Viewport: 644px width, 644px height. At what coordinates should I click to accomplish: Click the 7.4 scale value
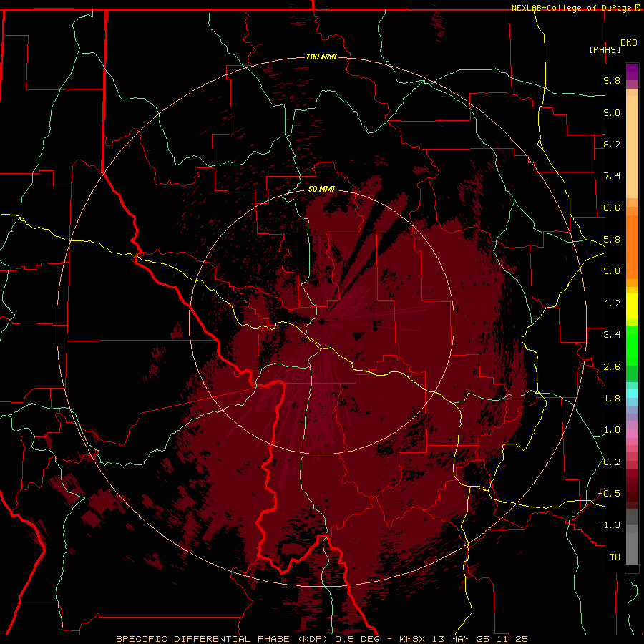click(x=612, y=176)
